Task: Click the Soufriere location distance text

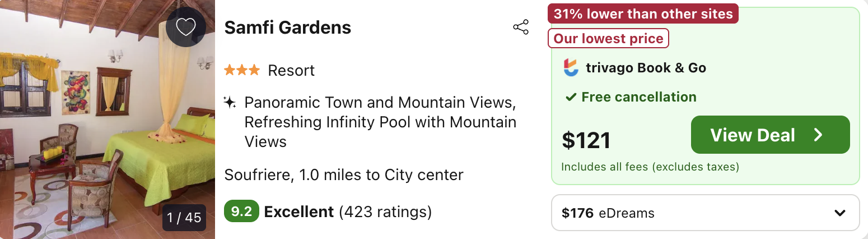Action: click(344, 175)
